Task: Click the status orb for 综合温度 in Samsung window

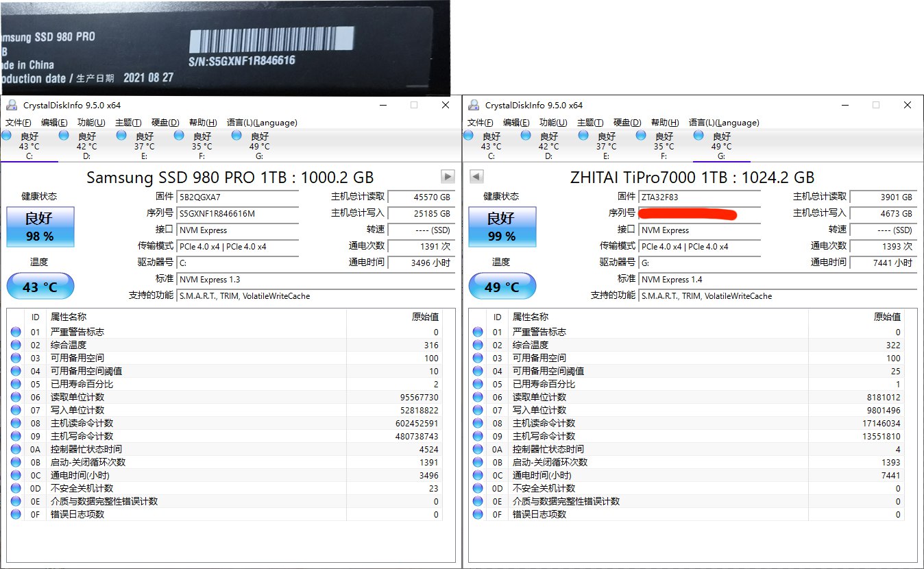Action: (x=16, y=345)
